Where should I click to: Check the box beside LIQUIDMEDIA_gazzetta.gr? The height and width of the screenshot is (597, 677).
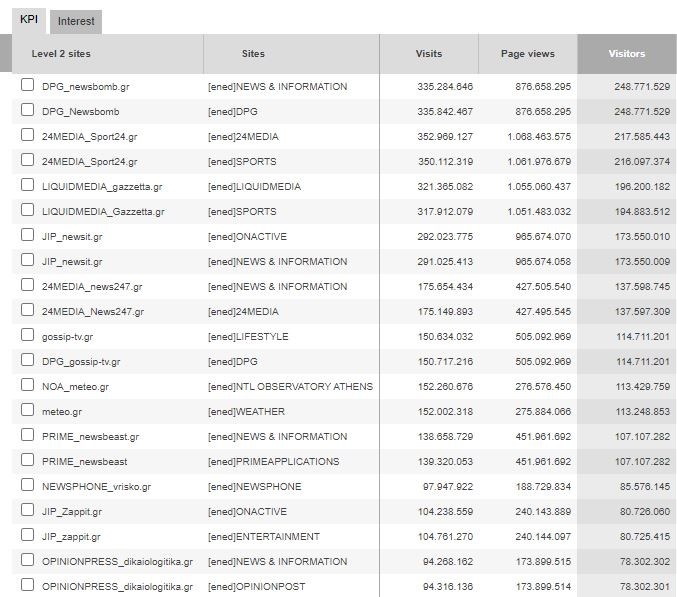click(28, 186)
